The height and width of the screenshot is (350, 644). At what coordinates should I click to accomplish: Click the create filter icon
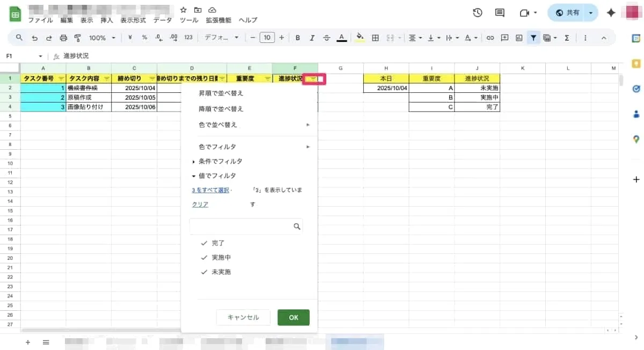pyautogui.click(x=533, y=38)
